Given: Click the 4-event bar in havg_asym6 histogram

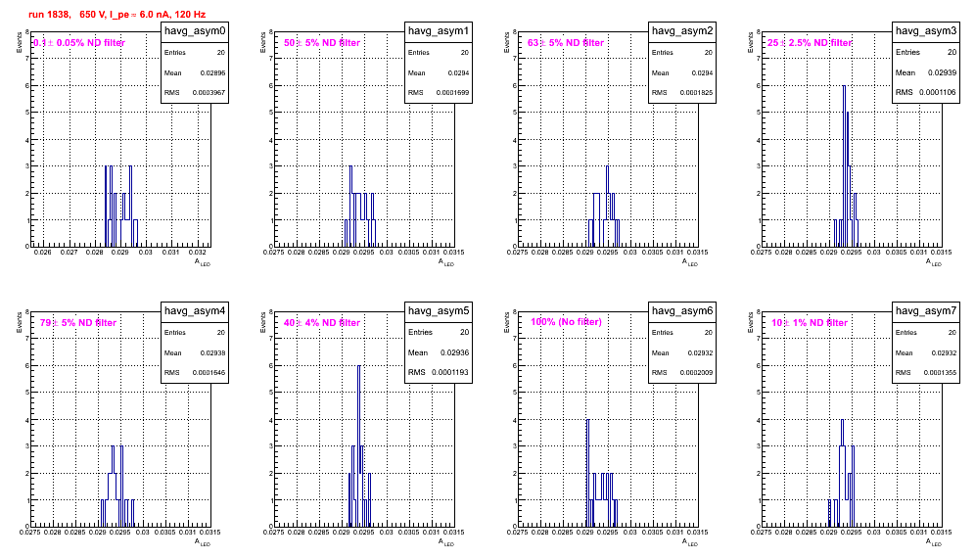Looking at the screenshot, I should pos(587,473).
